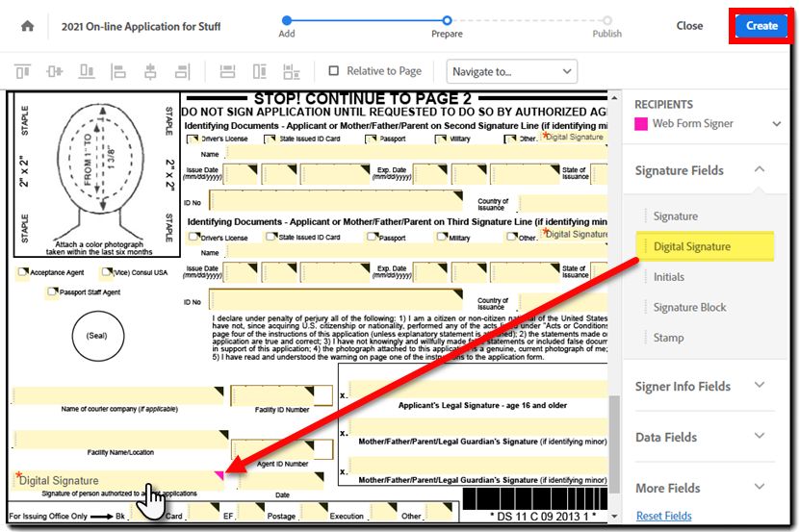Click the Prepare step circle
The width and height of the screenshot is (799, 532).
point(447,20)
